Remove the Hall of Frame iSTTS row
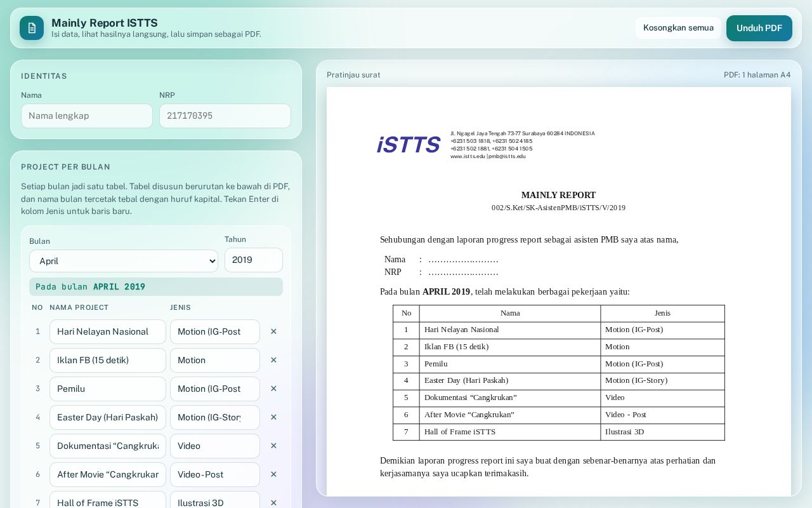 click(x=273, y=503)
